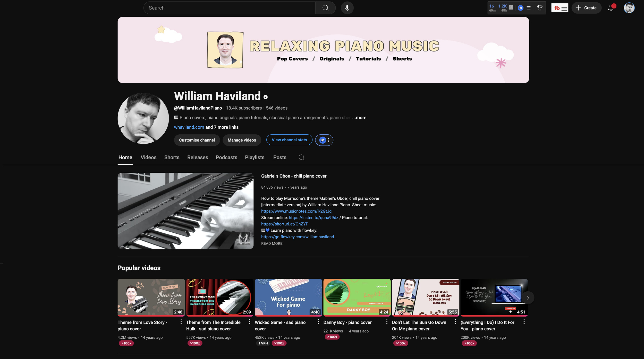This screenshot has height=359, width=644.
Task: Open options menu for Theme from The Incredible Hulk
Action: pos(250,322)
